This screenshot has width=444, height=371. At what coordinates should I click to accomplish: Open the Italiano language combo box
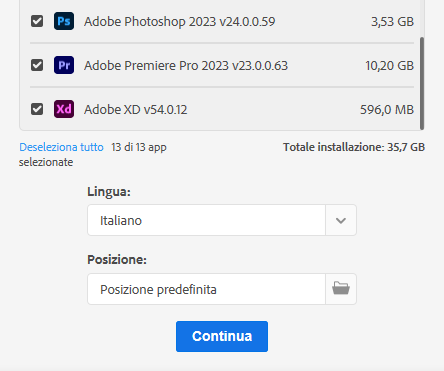point(222,220)
